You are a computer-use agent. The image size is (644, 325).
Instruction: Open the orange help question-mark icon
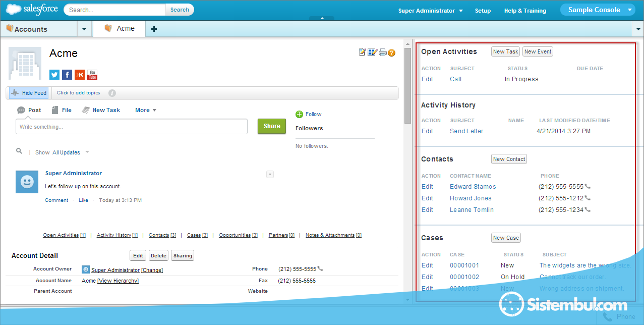pyautogui.click(x=391, y=52)
